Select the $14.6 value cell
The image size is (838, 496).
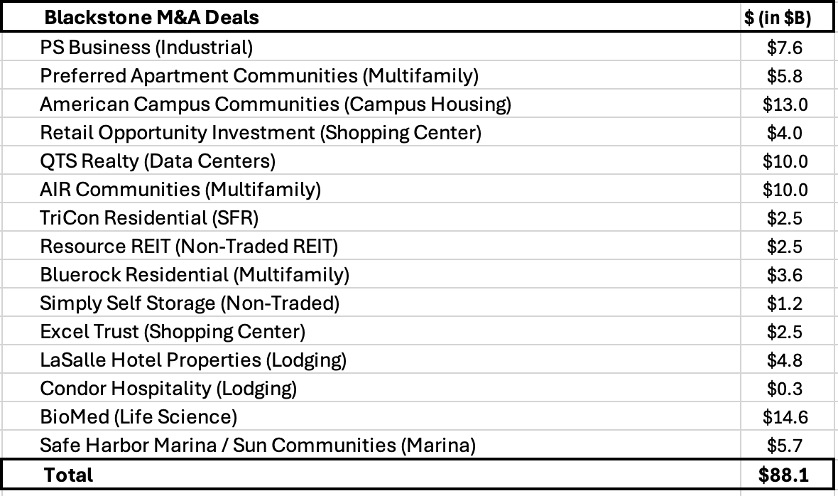coord(786,416)
